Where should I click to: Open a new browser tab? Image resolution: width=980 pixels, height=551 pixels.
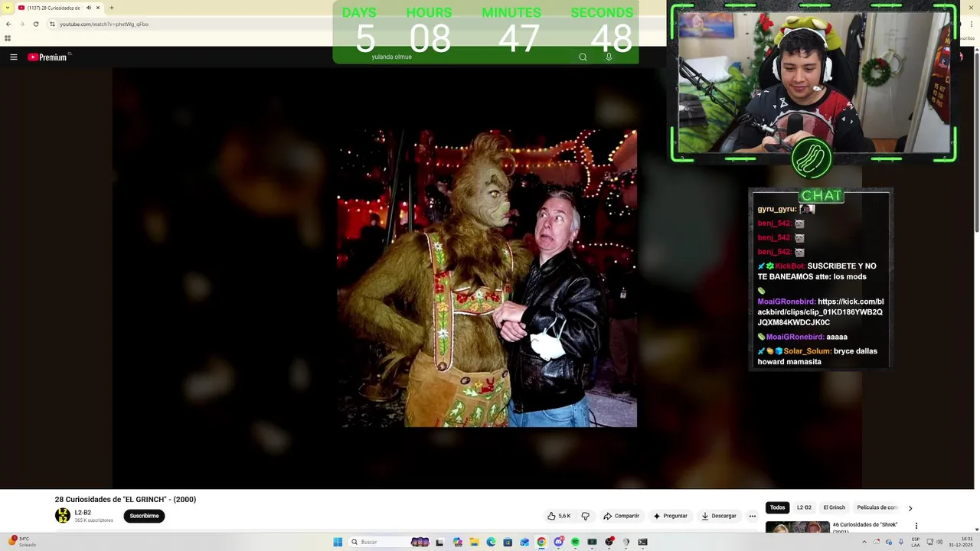click(112, 8)
